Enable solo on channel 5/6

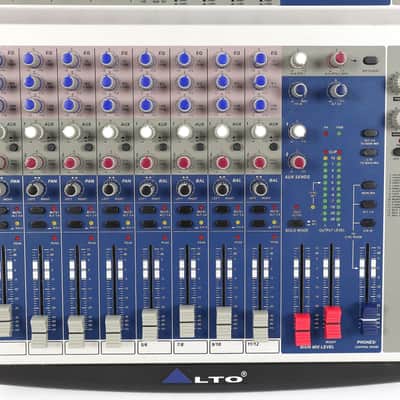[149, 224]
